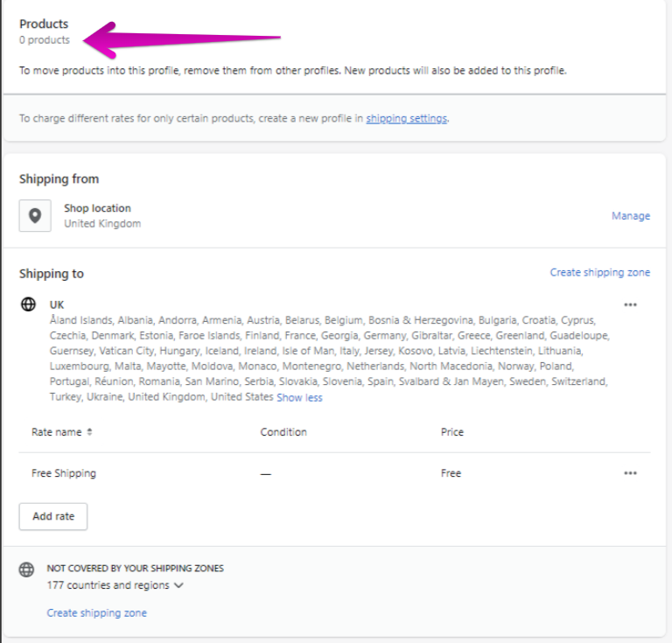Open the Free Shipping rate options menu
The image size is (672, 643).
tap(630, 473)
